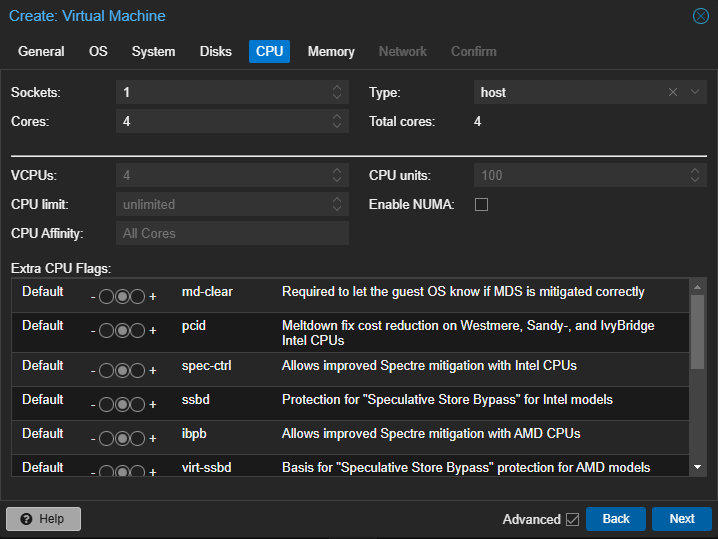
Task: Open the Disks tab
Action: [x=215, y=51]
